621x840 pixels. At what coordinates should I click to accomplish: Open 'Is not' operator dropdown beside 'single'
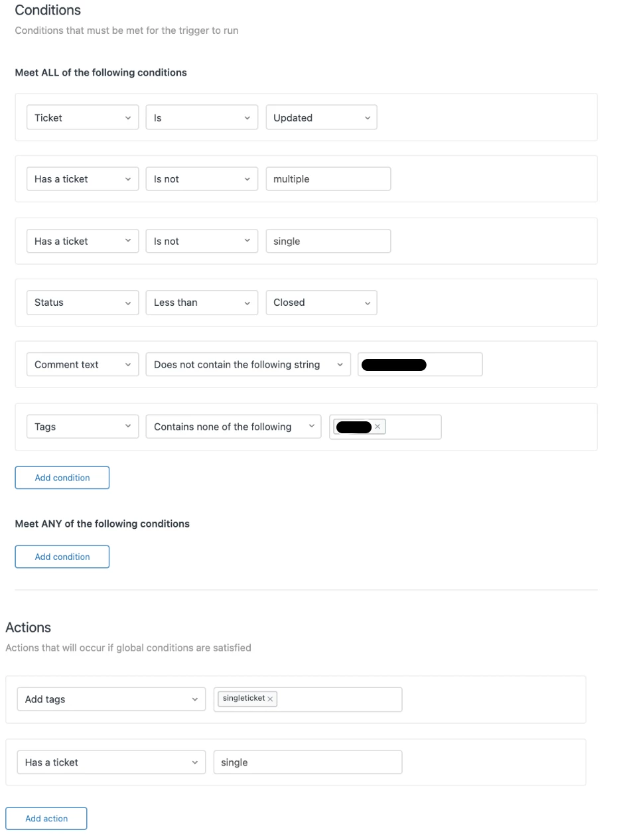click(202, 241)
